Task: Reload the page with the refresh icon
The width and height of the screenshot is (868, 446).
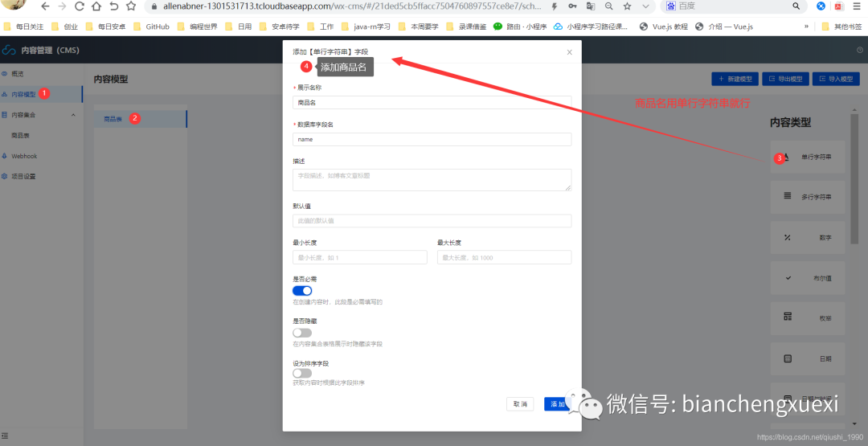Action: pos(79,6)
